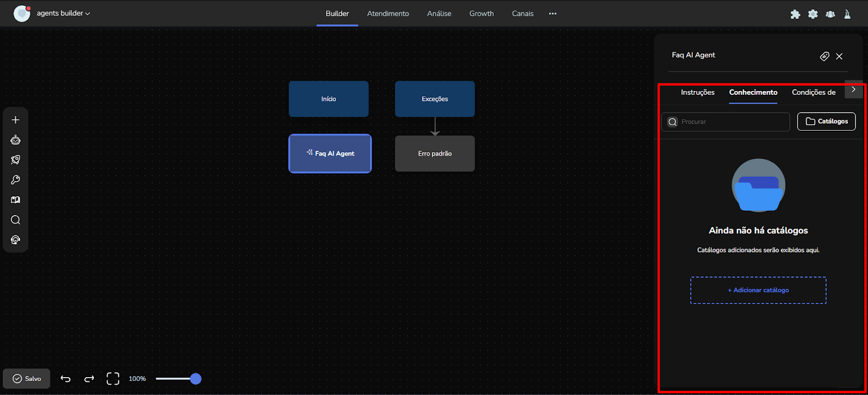Expand the agents builder dropdown
This screenshot has height=395, width=868.
63,14
